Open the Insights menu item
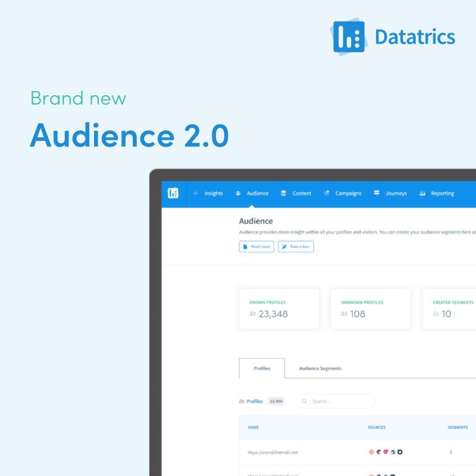 pos(214,193)
